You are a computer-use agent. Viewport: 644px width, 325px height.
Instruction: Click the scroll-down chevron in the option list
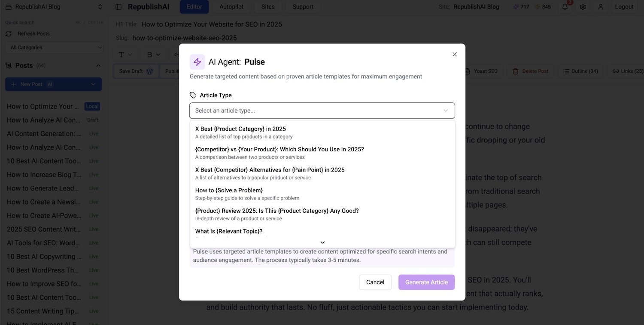pyautogui.click(x=322, y=242)
